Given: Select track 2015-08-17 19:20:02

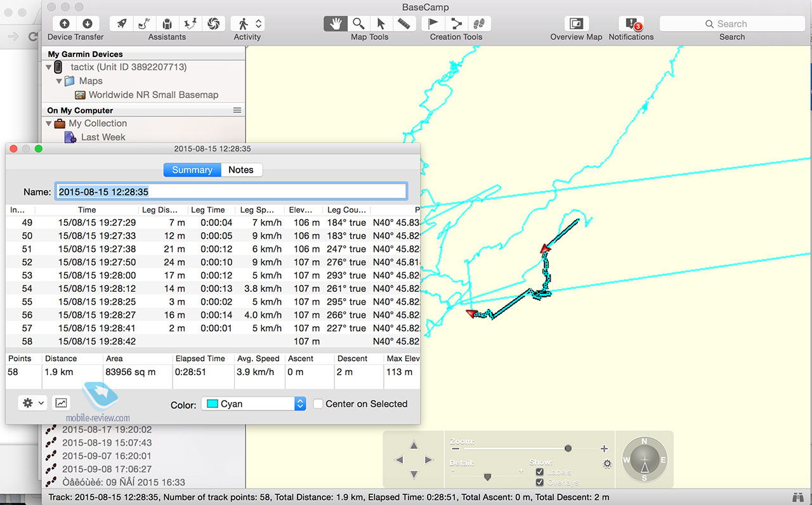Looking at the screenshot, I should pyautogui.click(x=107, y=430).
